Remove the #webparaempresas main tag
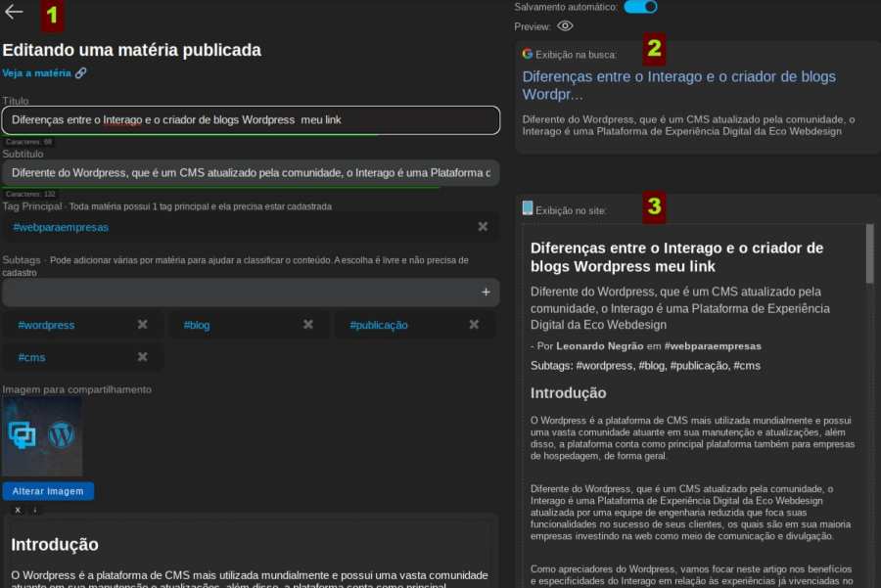 pyautogui.click(x=483, y=226)
